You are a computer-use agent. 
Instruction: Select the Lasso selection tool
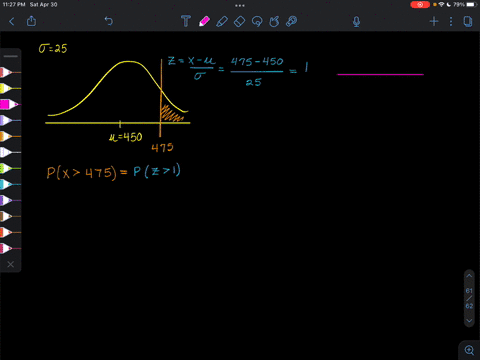pyautogui.click(x=257, y=21)
